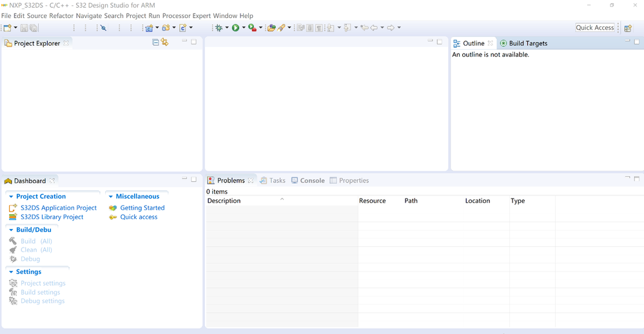Viewport: 644px width, 334px height.
Task: Click the Getting Started link
Action: coord(142,208)
